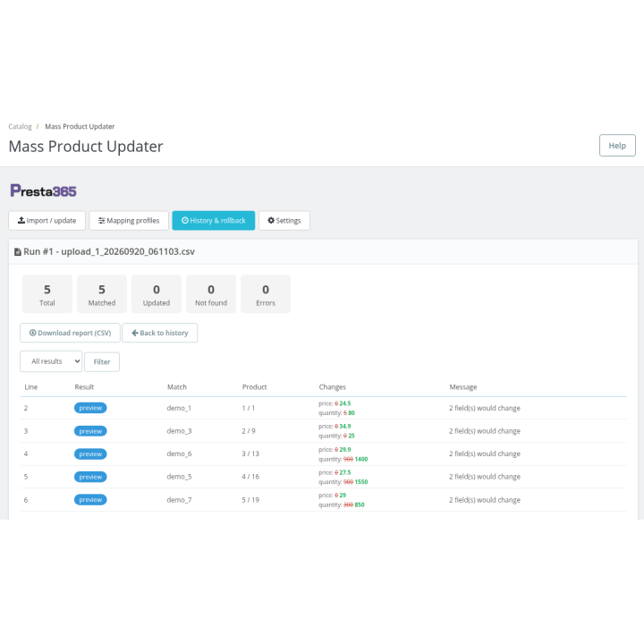Follow the Catalog breadcrumb link
The width and height of the screenshot is (644, 644).
tap(20, 126)
